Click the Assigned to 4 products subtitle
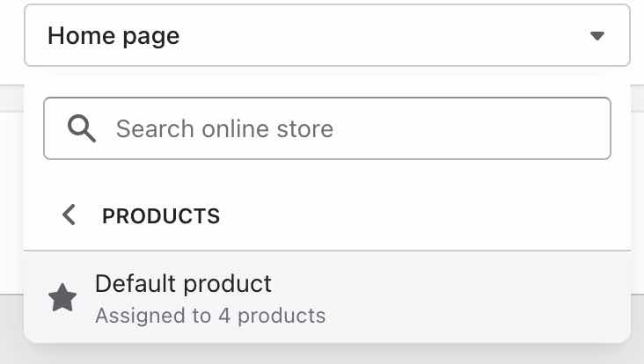The height and width of the screenshot is (364, 644). pyautogui.click(x=210, y=315)
